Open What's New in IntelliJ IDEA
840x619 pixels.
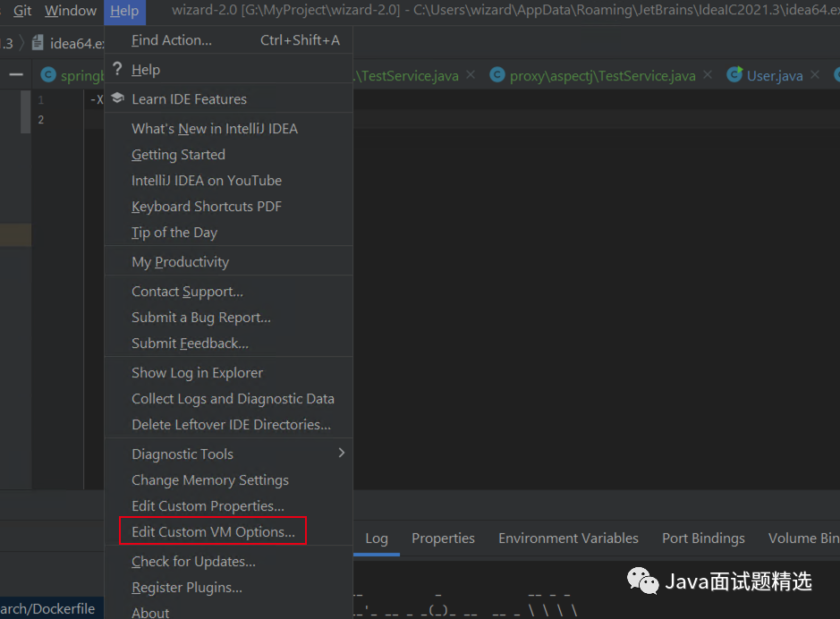click(229, 129)
